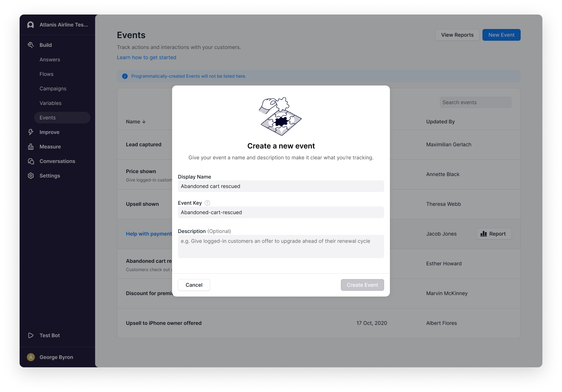
Task: Click the Events page heading
Action: click(x=131, y=35)
